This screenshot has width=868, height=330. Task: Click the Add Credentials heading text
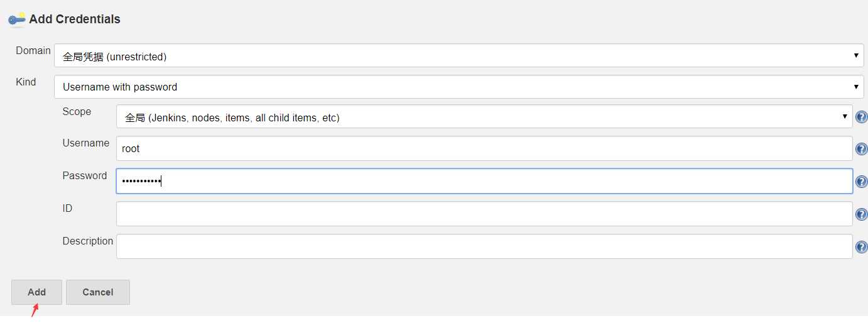click(x=75, y=19)
